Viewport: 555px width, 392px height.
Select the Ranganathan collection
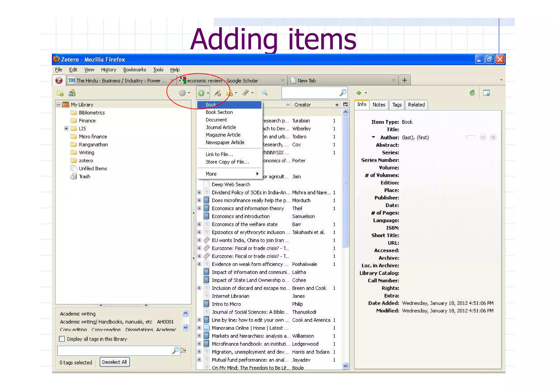pyautogui.click(x=93, y=145)
